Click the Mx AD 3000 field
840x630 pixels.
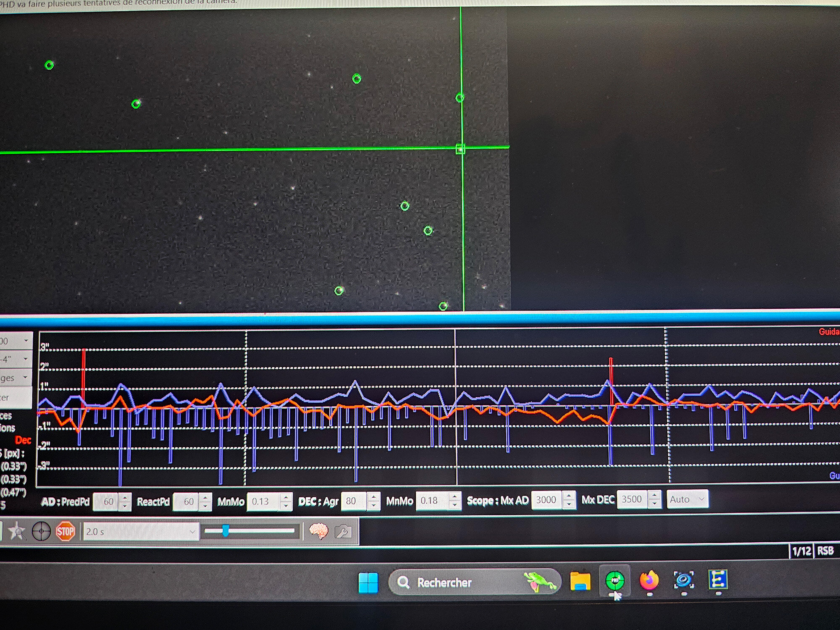point(546,500)
